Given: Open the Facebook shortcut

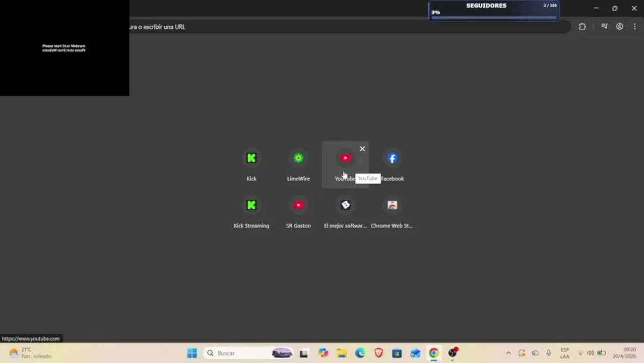Looking at the screenshot, I should (x=392, y=165).
